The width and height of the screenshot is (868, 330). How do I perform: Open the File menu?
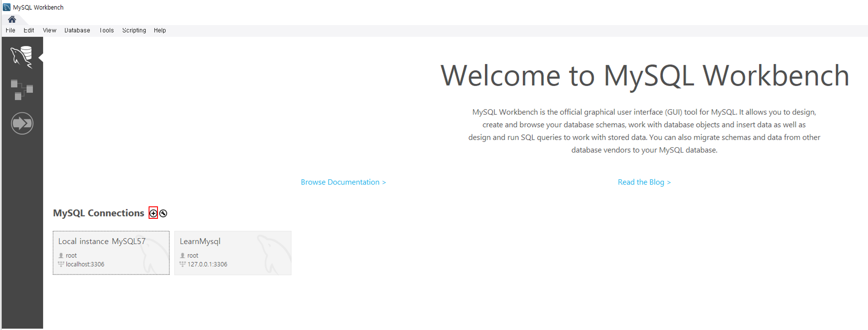click(10, 30)
